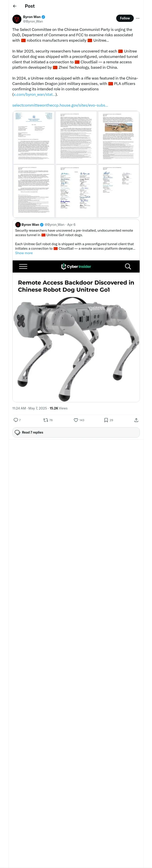The image size is (152, 868).
Task: Open the more options ellipsis menu
Action: point(138,18)
